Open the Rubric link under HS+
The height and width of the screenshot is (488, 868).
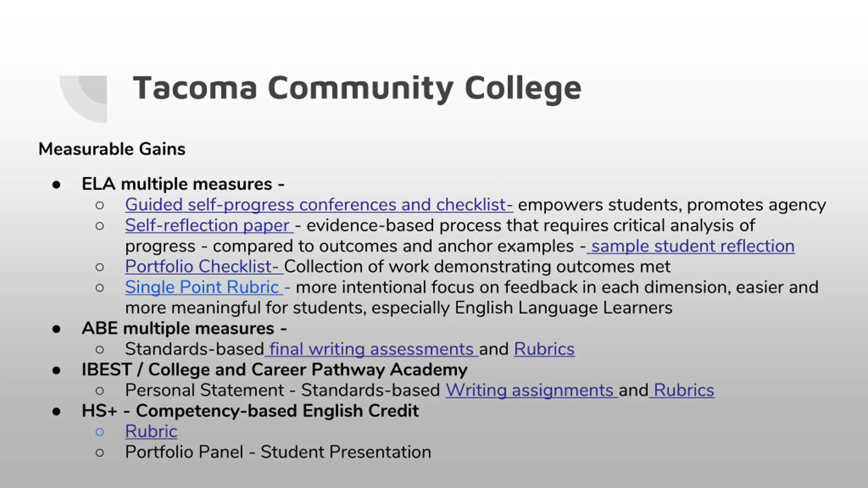151,431
